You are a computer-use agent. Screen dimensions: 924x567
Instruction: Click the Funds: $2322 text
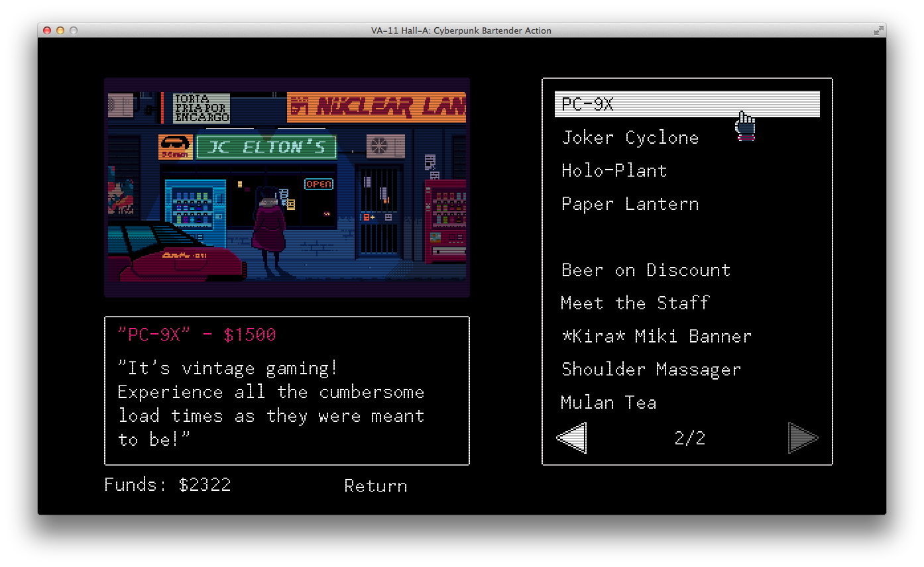click(168, 485)
